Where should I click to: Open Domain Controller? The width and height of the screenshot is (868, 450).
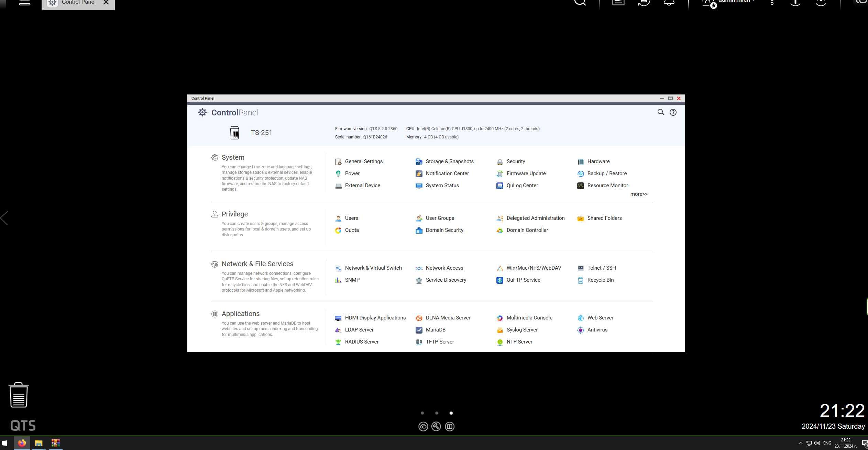[522, 230]
